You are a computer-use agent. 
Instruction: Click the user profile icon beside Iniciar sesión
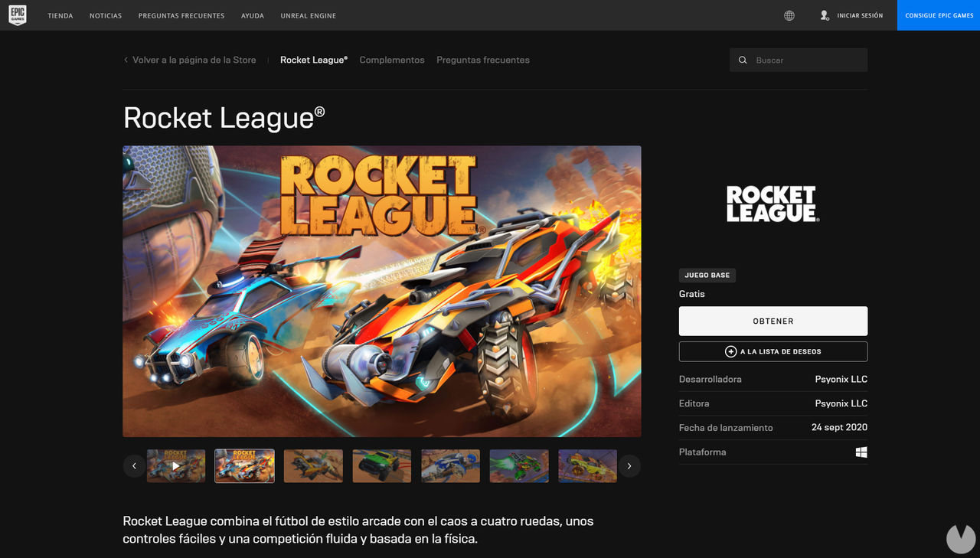pyautogui.click(x=825, y=15)
